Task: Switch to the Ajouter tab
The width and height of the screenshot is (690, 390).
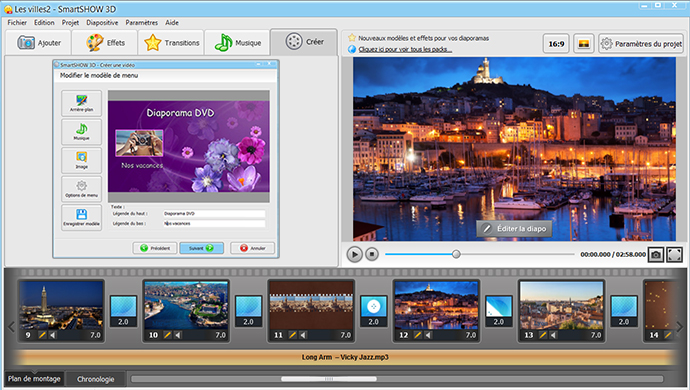Action: coord(38,43)
